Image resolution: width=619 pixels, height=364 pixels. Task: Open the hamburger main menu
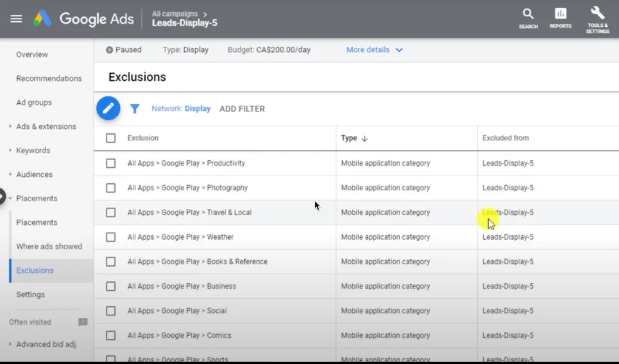click(x=16, y=19)
